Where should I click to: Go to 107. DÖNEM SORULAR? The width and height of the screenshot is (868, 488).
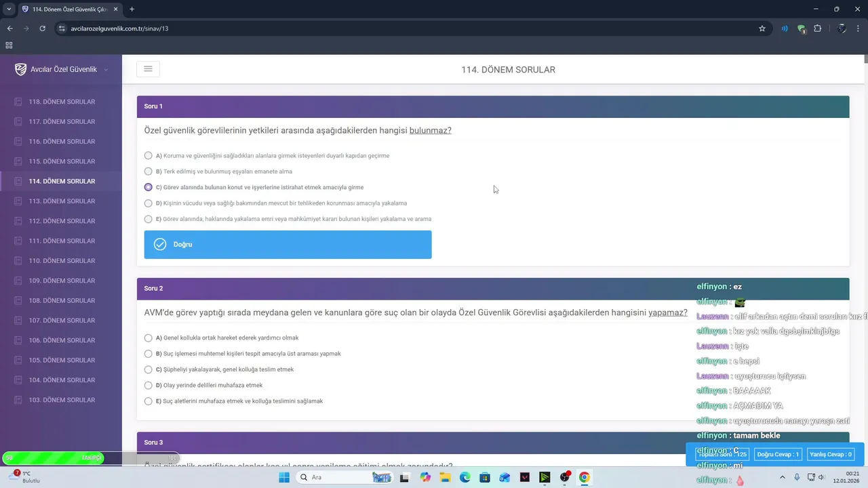62,321
